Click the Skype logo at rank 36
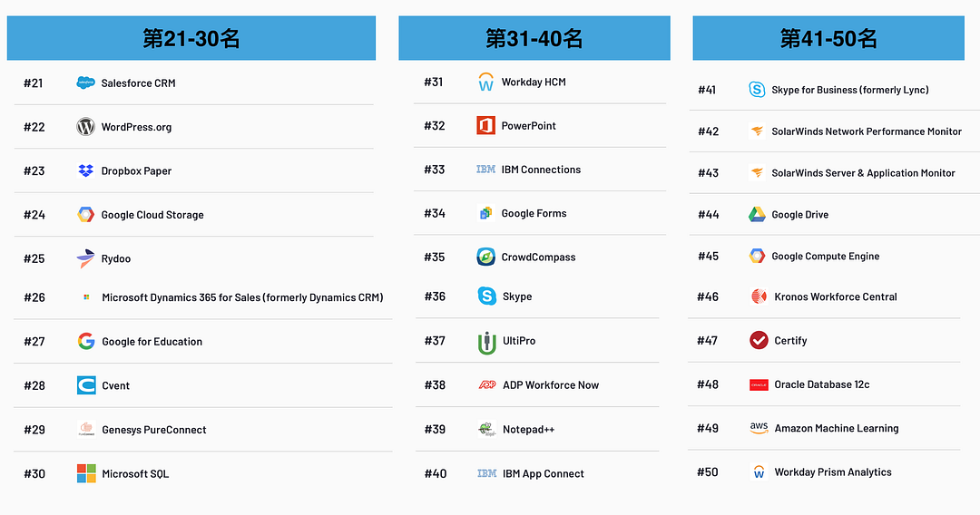This screenshot has height=515, width=980. click(x=487, y=296)
